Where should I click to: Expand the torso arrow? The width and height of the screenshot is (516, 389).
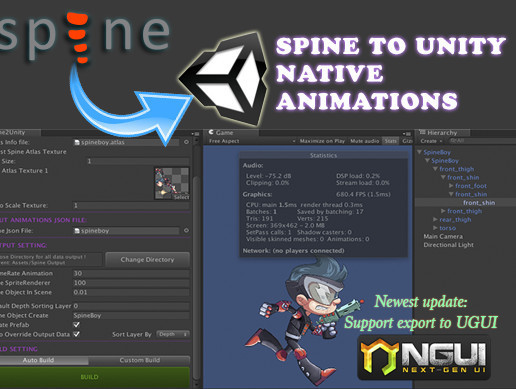[435, 228]
